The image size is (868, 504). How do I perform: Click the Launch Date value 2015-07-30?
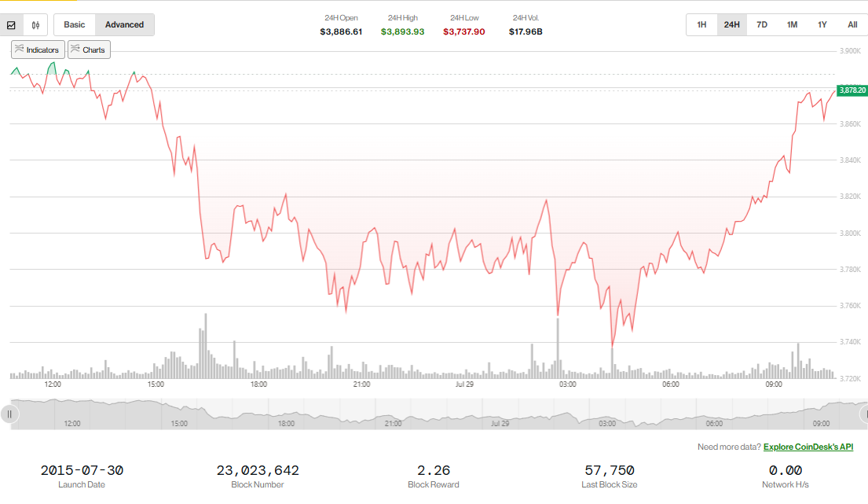[82, 470]
